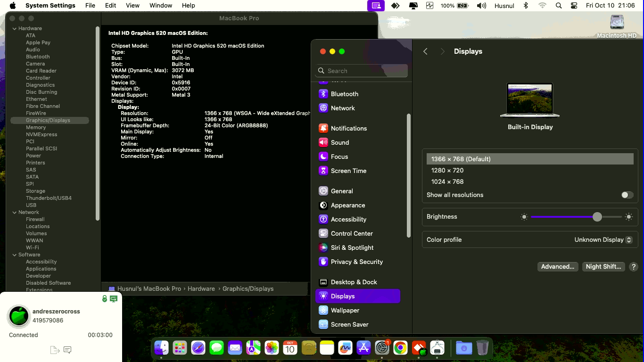Open Spotlight search in the menu bar
The height and width of the screenshot is (362, 644).
pos(559,6)
